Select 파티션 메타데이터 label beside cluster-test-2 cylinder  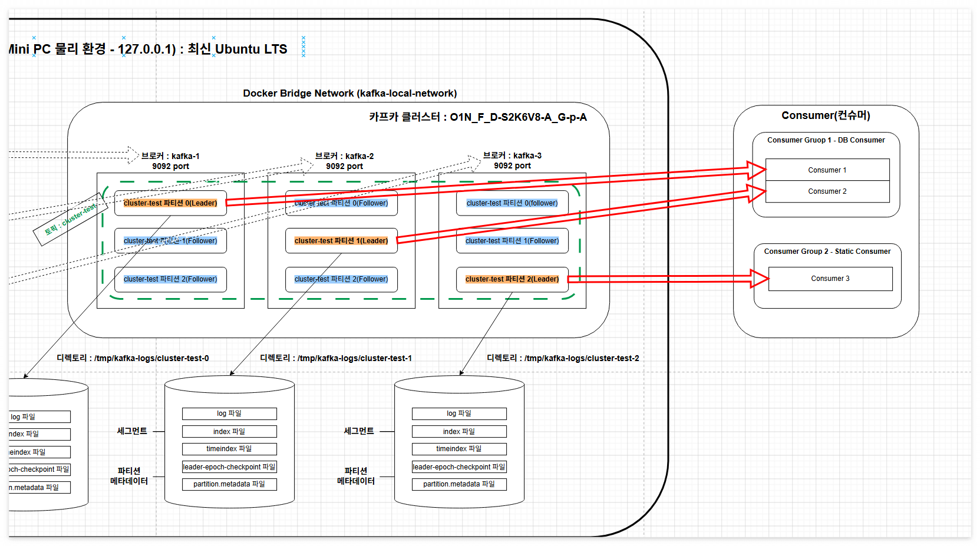point(356,476)
